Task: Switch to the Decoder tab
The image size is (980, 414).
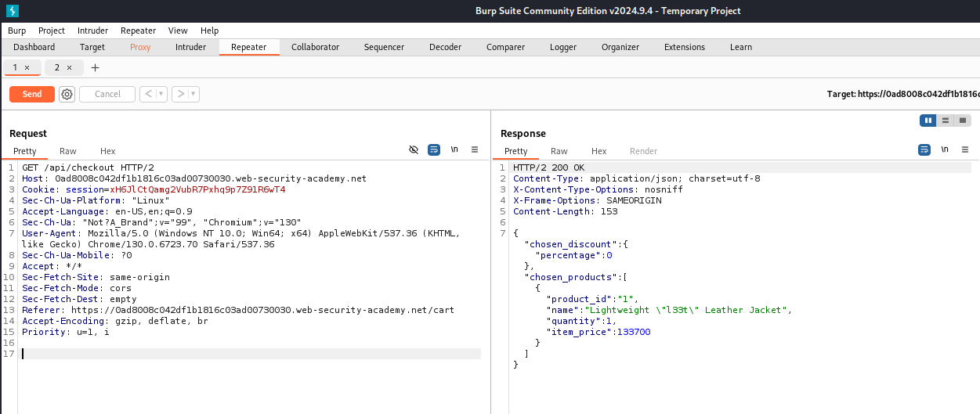Action: [445, 47]
